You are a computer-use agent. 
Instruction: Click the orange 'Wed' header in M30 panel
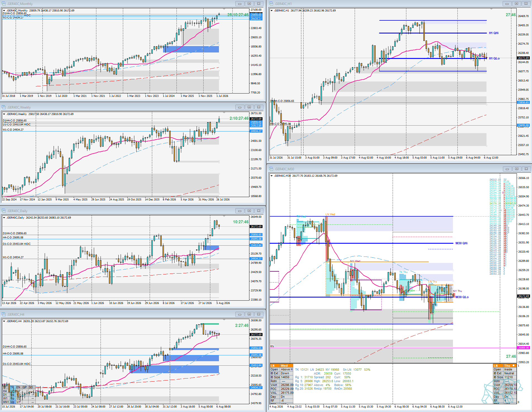(286, 366)
